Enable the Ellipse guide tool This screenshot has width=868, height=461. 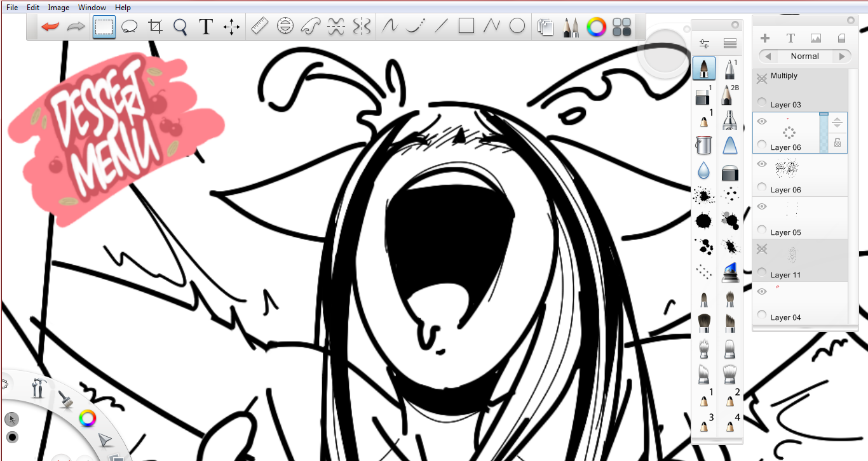(285, 27)
